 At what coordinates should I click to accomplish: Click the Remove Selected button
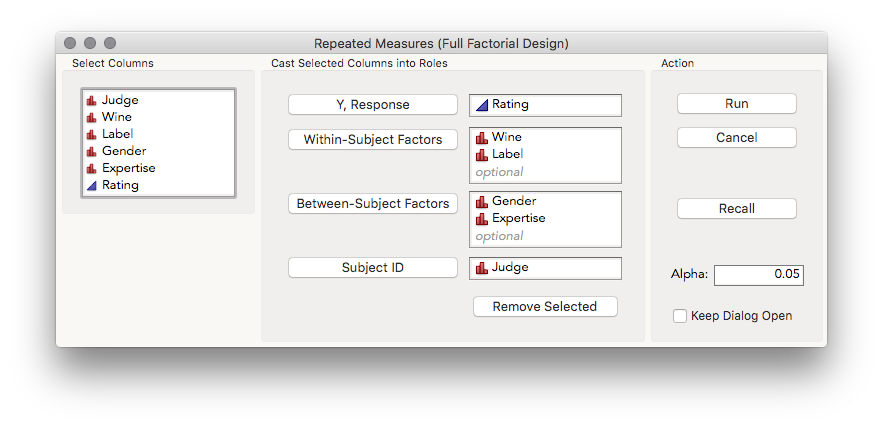[545, 306]
